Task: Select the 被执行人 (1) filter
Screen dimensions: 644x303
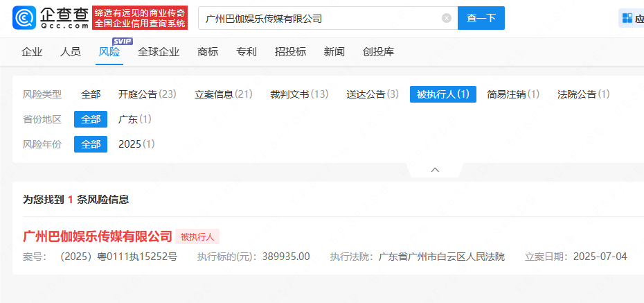Action: (x=443, y=94)
